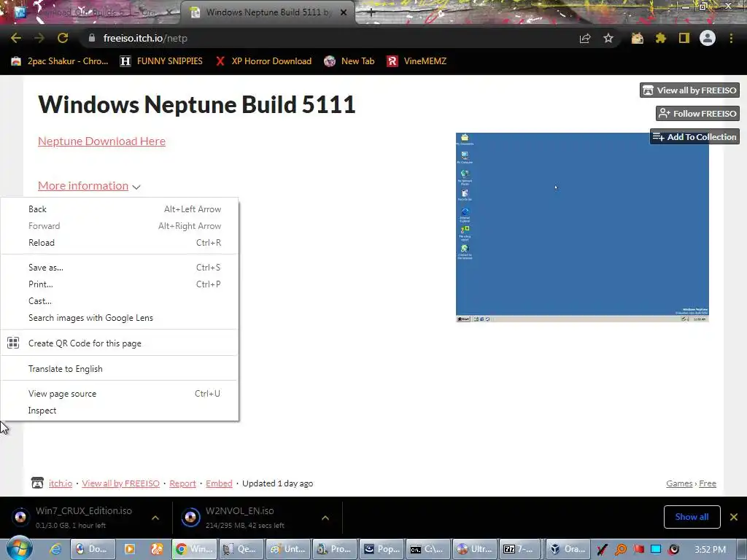747x560 pixels.
Task: Click the Add To Collection button
Action: click(x=694, y=136)
